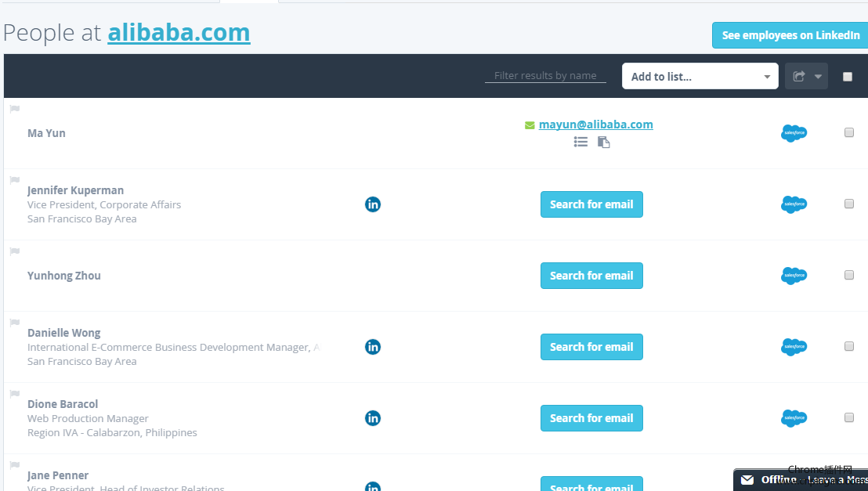Search for Jennifer Kuperman's email
The image size is (868, 491).
pos(591,204)
